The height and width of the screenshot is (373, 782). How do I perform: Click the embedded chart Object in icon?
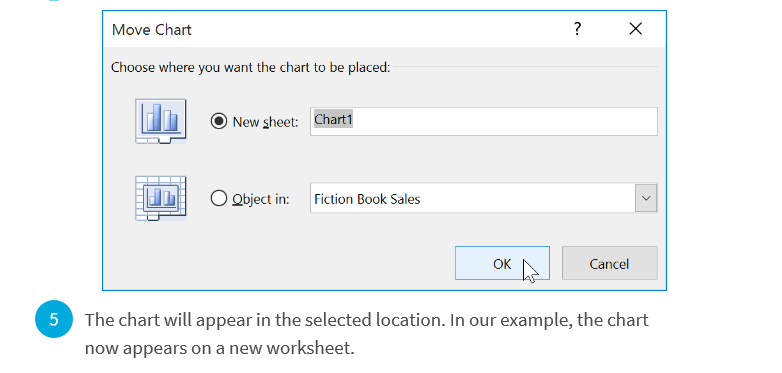(161, 198)
